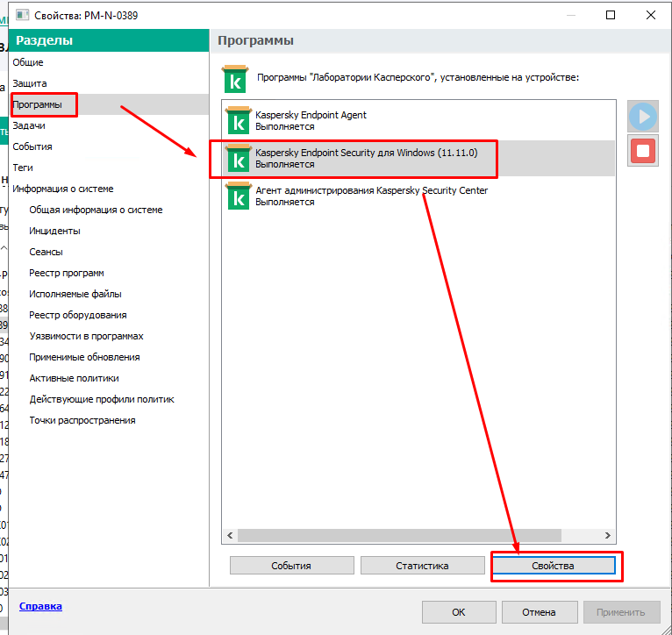
Task: Open Точки распространения subsection
Action: click(82, 419)
